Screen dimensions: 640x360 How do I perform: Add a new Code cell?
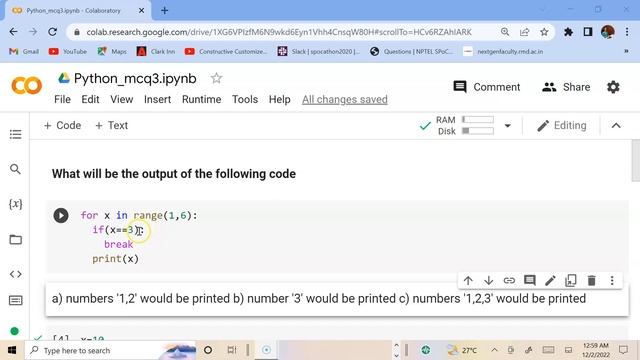tap(62, 125)
